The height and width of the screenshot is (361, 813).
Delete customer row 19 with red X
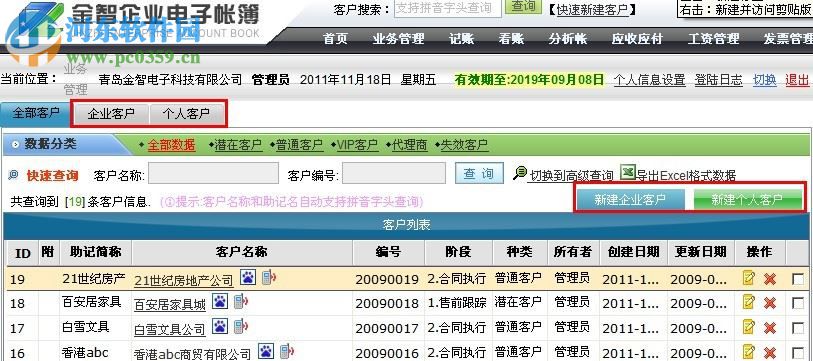[770, 279]
